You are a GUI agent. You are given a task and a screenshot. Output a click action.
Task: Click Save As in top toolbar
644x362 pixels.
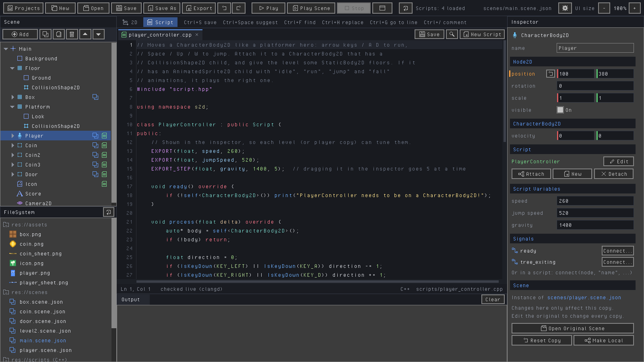161,8
